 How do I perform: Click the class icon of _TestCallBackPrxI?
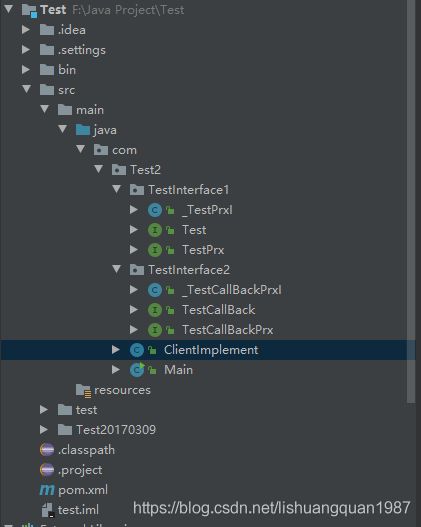coord(155,290)
